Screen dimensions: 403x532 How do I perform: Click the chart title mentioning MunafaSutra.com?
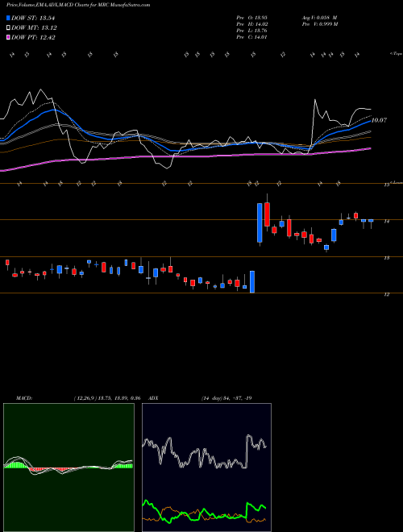click(78, 5)
